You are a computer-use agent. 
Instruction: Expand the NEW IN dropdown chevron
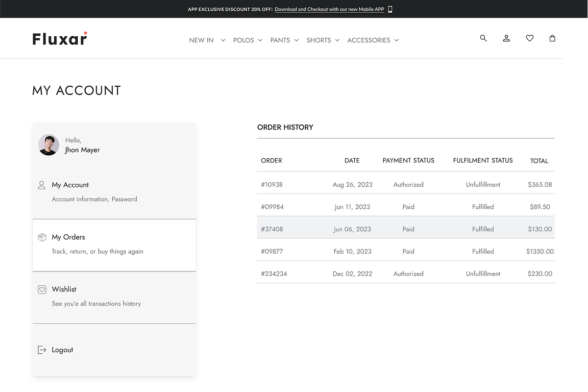tap(223, 40)
